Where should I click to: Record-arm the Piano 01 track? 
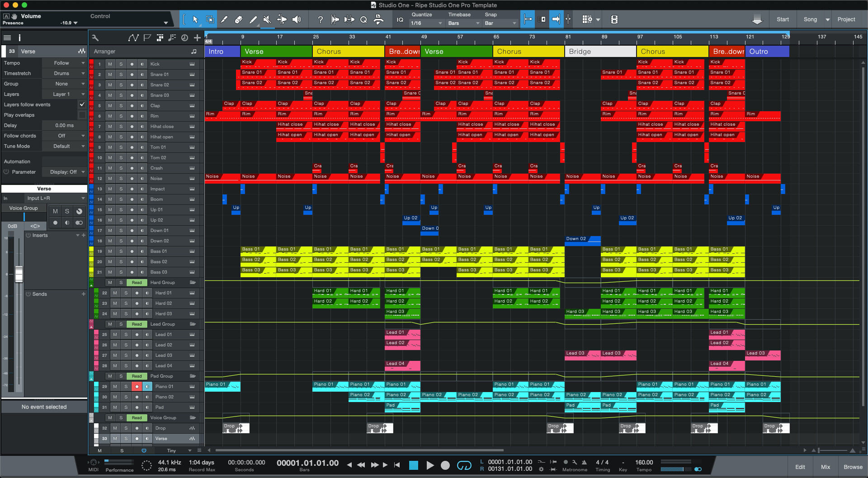click(x=137, y=387)
